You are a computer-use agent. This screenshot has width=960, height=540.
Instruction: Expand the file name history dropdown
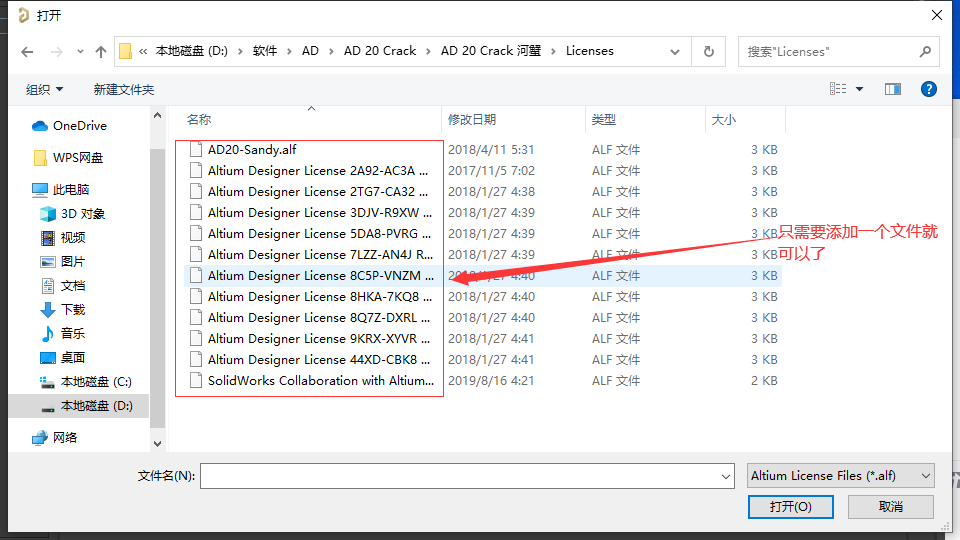726,476
